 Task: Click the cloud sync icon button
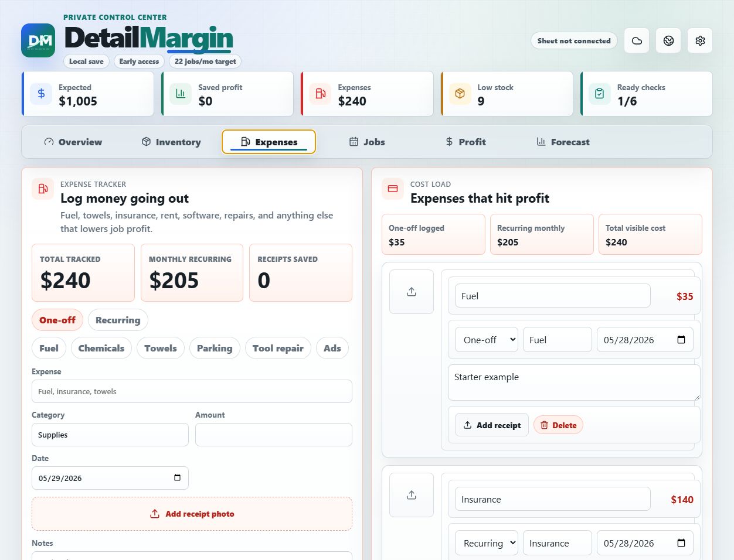637,40
